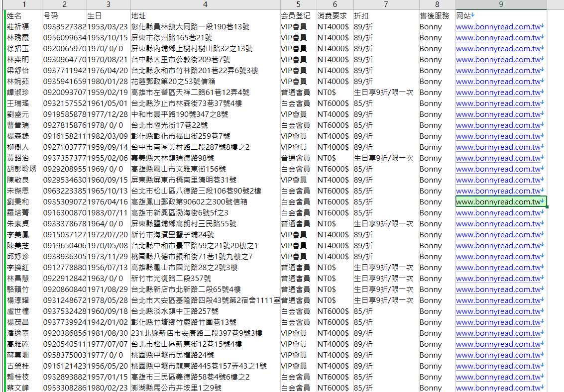This screenshot has height=392, width=564.
Task: Select address 屏東市徐州路165巷21號
Action: coord(206,38)
